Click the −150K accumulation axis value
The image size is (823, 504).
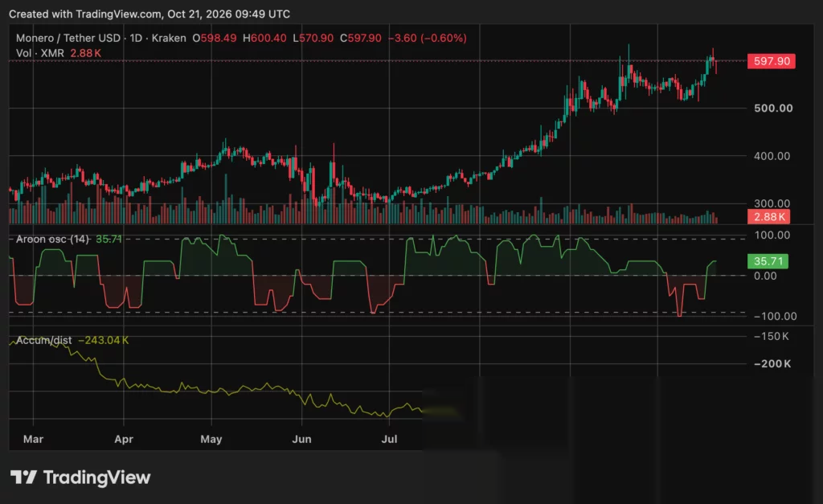tap(771, 337)
